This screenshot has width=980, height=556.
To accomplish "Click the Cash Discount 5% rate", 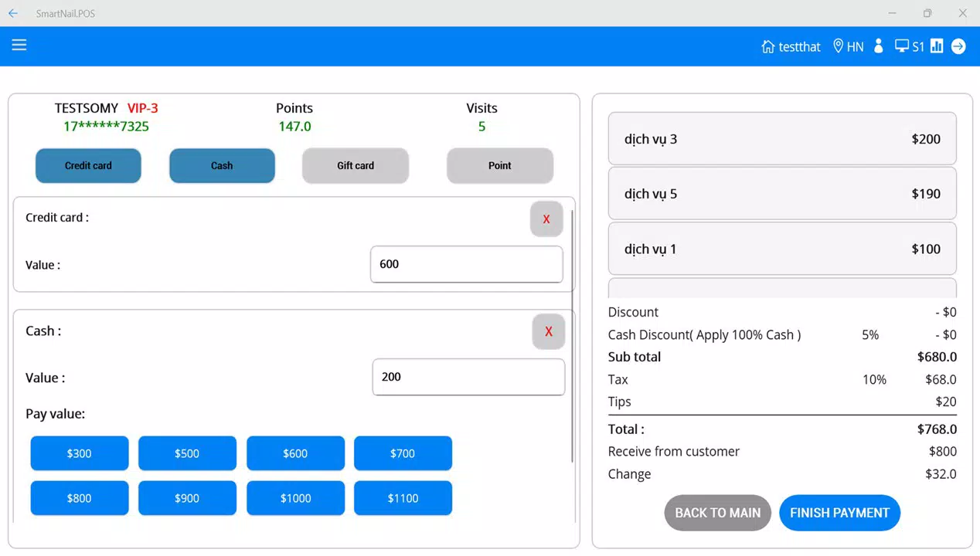I will point(870,335).
